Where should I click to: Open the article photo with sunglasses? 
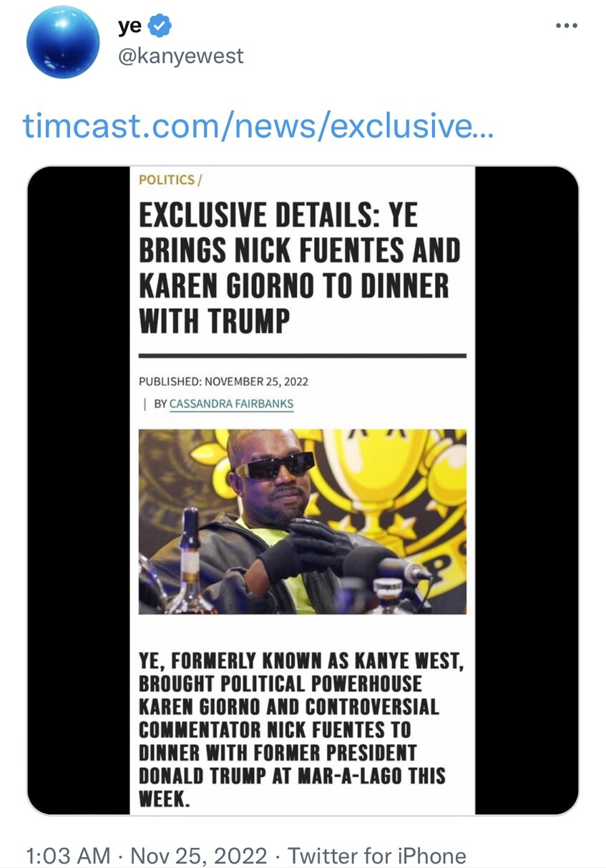coord(302,521)
